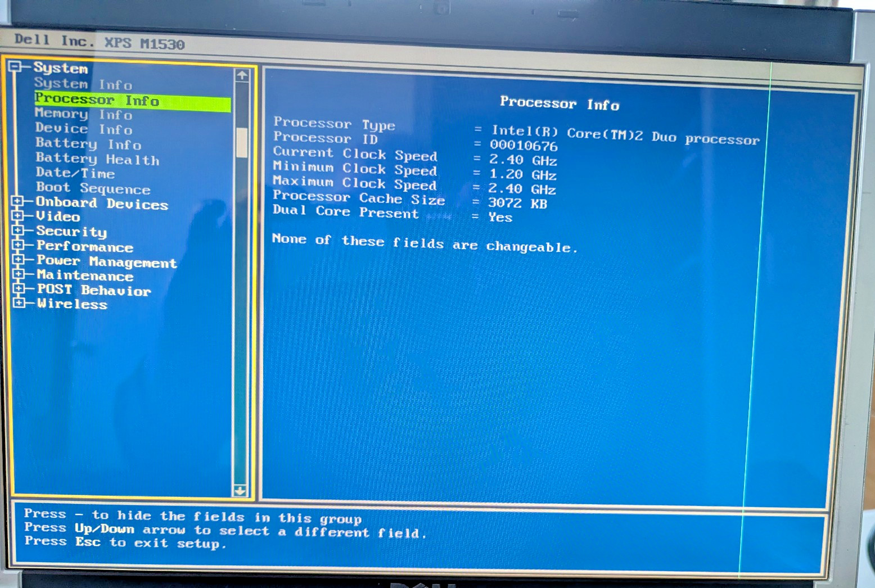Click the 'Press - to hide the fields' hint

[x=192, y=517]
